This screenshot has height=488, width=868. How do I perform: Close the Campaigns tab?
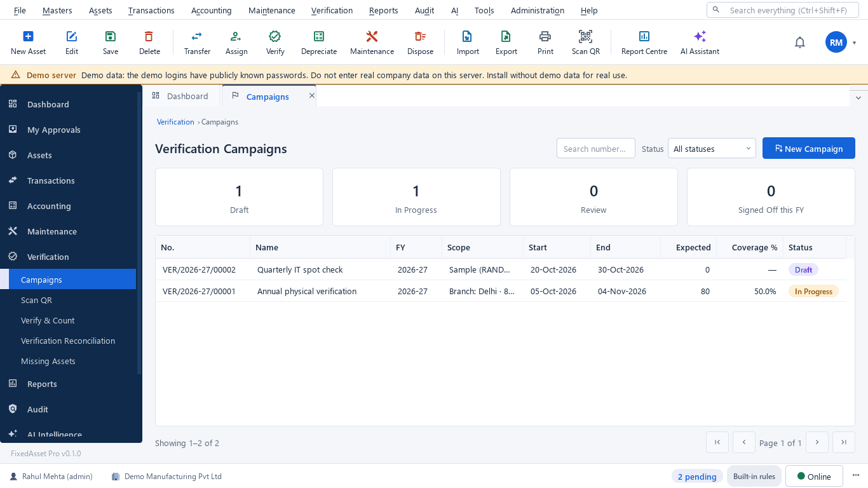(311, 95)
